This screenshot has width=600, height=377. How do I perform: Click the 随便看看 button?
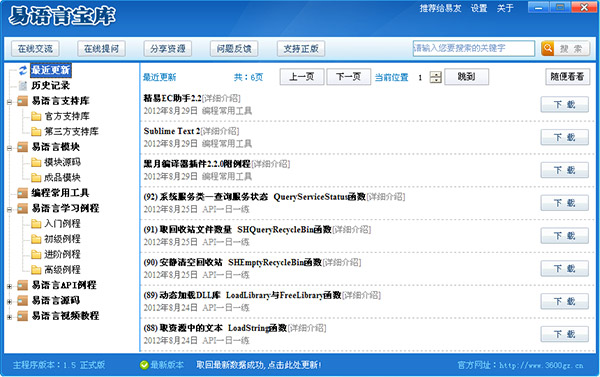point(567,77)
